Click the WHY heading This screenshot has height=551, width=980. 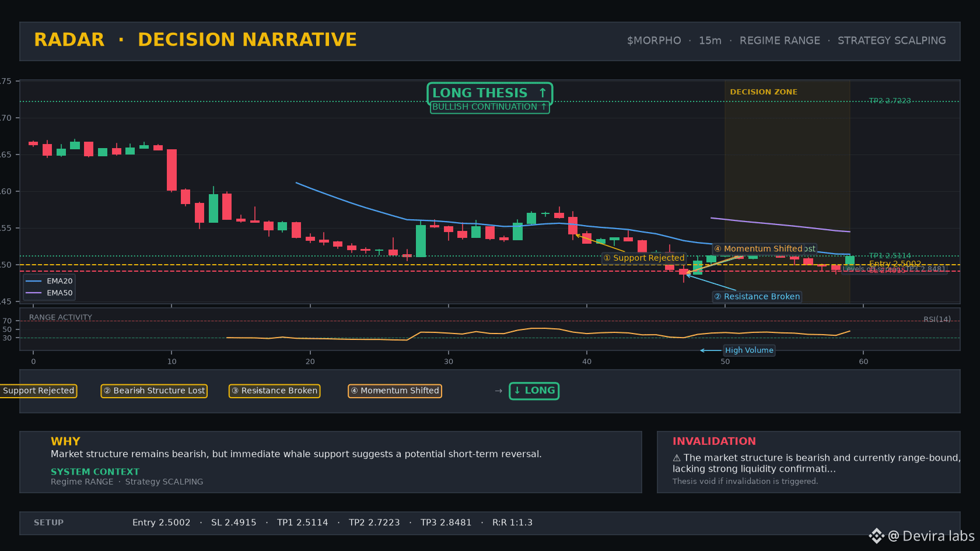pyautogui.click(x=65, y=441)
